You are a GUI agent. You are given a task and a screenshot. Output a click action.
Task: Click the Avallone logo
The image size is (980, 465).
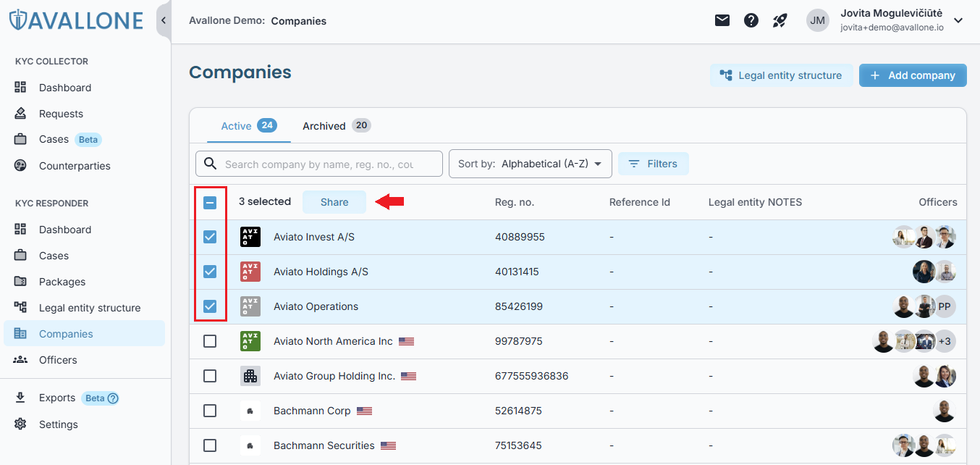pos(76,20)
